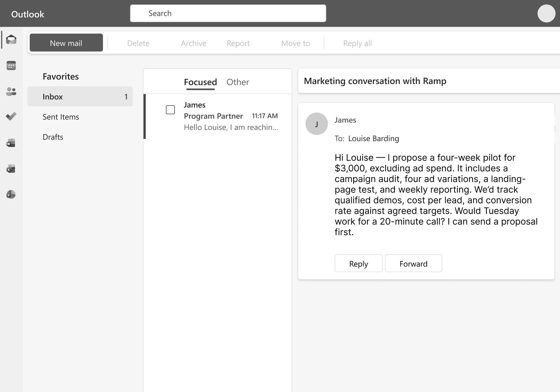Click the 11:17 AM timestamp
Screen dimensions: 560x392
click(x=265, y=116)
